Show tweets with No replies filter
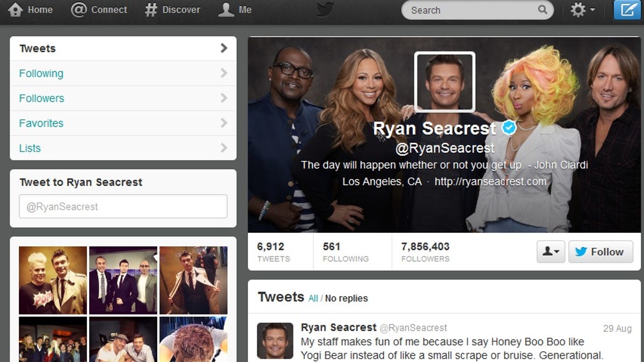The width and height of the screenshot is (644, 362). [346, 298]
